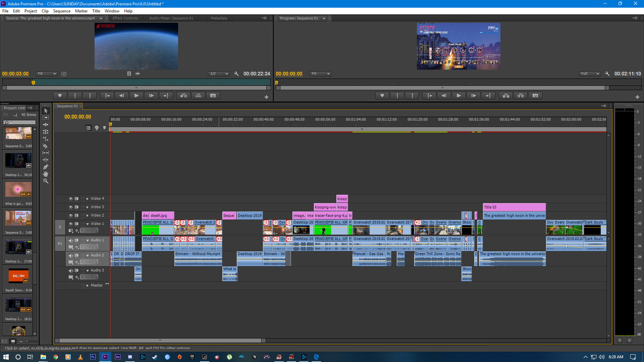The height and width of the screenshot is (362, 644).
Task: Mute Audio 3 track speaker toggle
Action: pyautogui.click(x=71, y=270)
